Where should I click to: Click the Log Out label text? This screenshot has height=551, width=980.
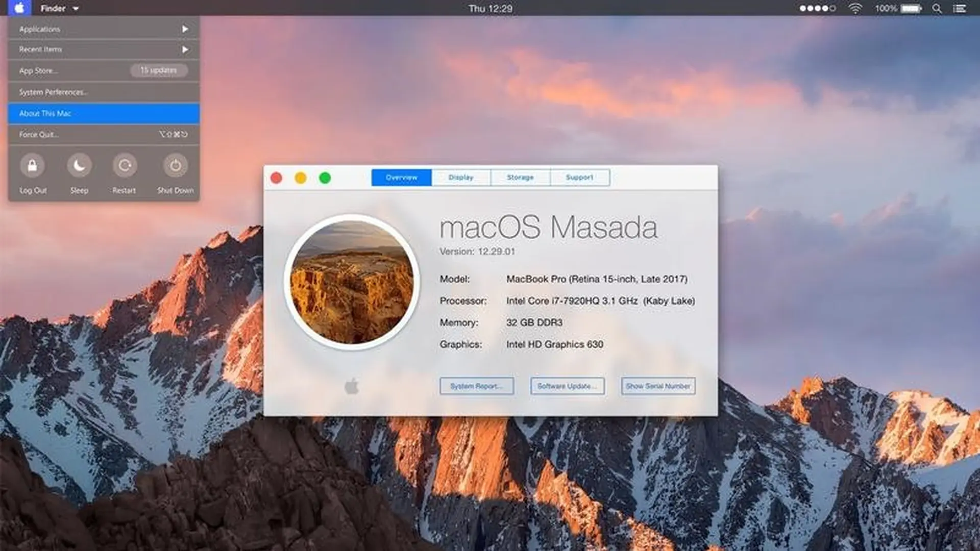coord(33,190)
